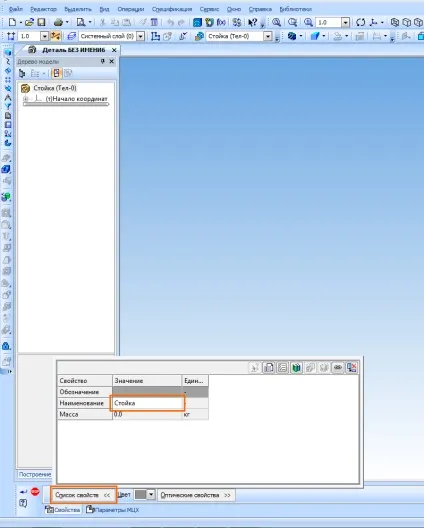Click the printer icon in the toolbar
Viewport: 424px width, 528px height.
pos(59,22)
